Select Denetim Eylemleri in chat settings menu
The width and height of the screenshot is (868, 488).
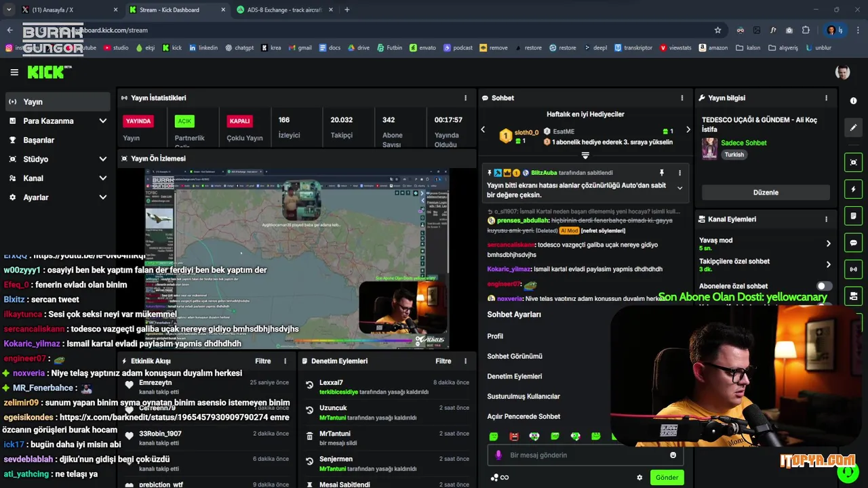pyautogui.click(x=515, y=376)
